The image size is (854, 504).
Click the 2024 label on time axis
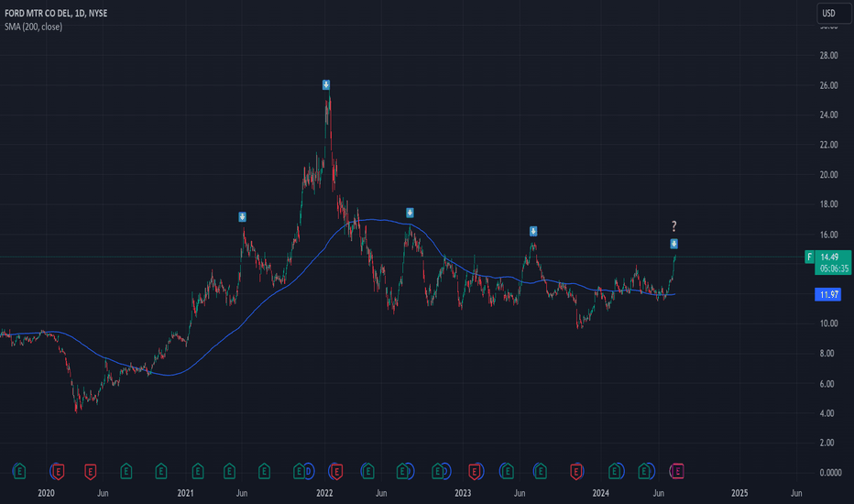pos(601,493)
